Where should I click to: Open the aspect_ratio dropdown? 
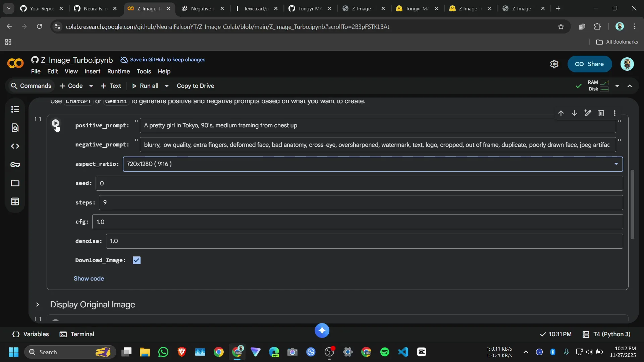616,164
